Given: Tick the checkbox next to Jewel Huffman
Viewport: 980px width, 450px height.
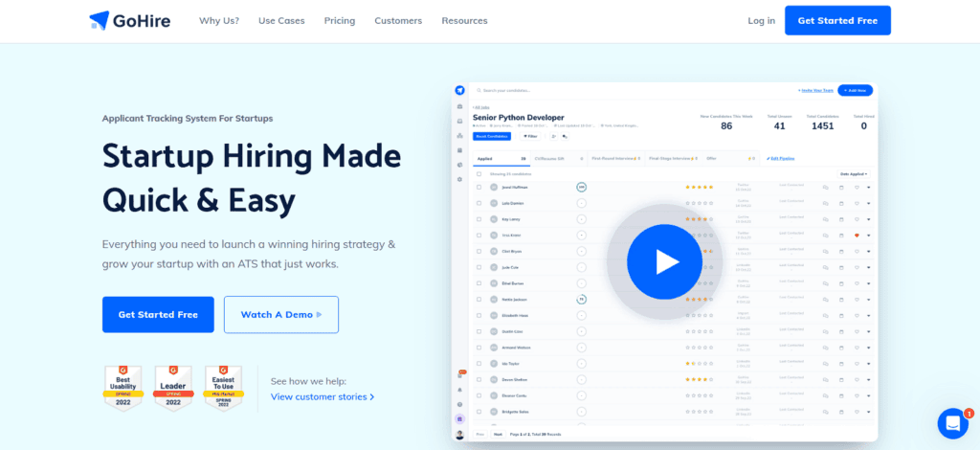Looking at the screenshot, I should pos(479,187).
